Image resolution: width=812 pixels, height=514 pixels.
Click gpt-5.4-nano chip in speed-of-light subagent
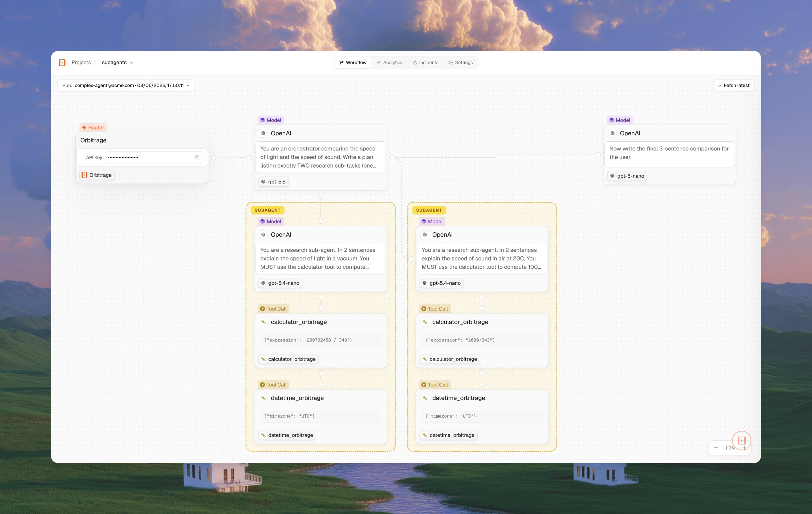coord(280,283)
